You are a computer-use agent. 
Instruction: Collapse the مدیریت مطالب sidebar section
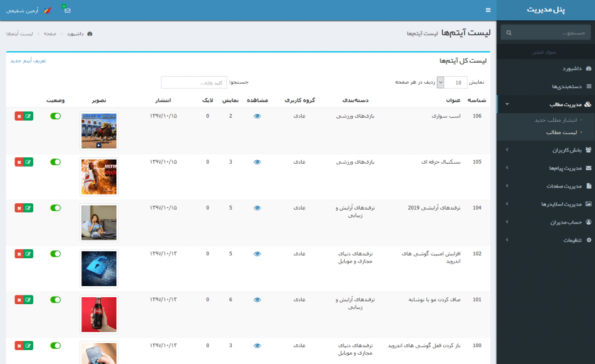(x=546, y=104)
